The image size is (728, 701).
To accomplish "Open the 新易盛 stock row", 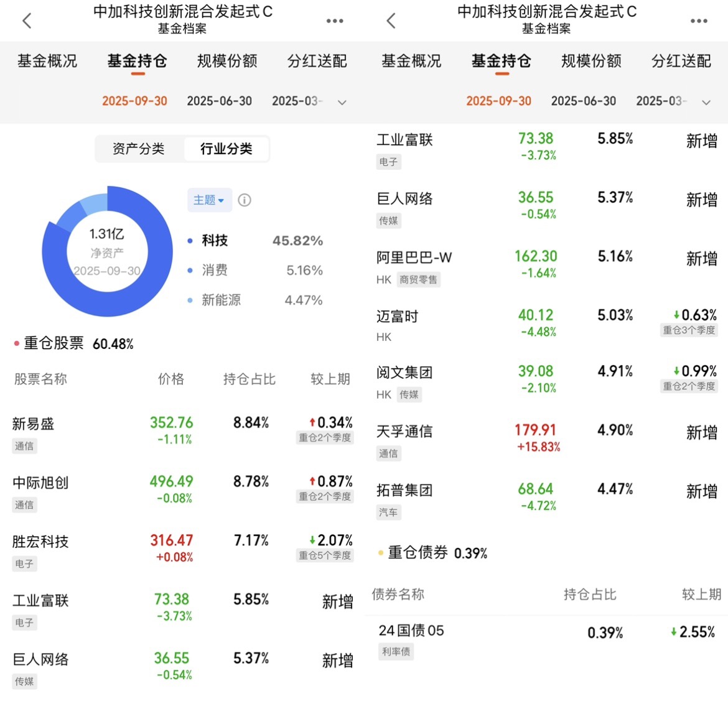I will pos(182,434).
